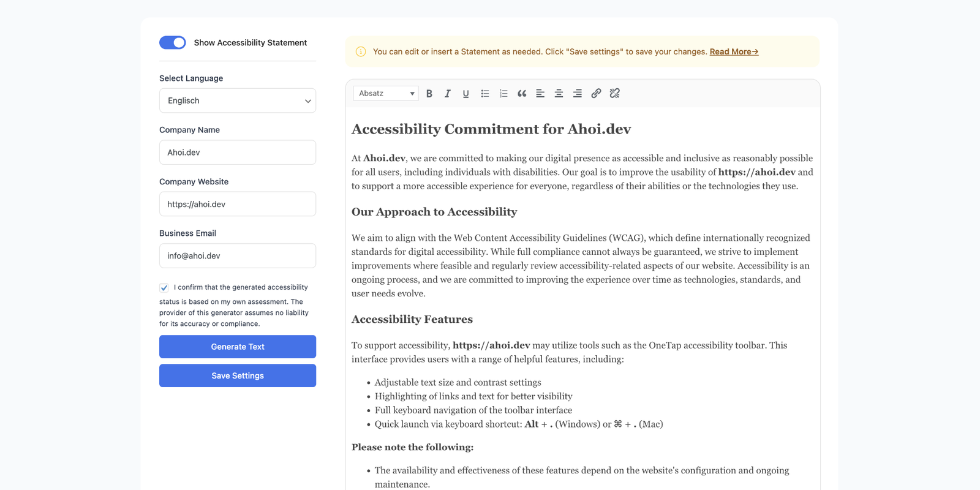Viewport: 980px width, 490px height.
Task: Toggle underline formatting in toolbar
Action: [x=466, y=94]
